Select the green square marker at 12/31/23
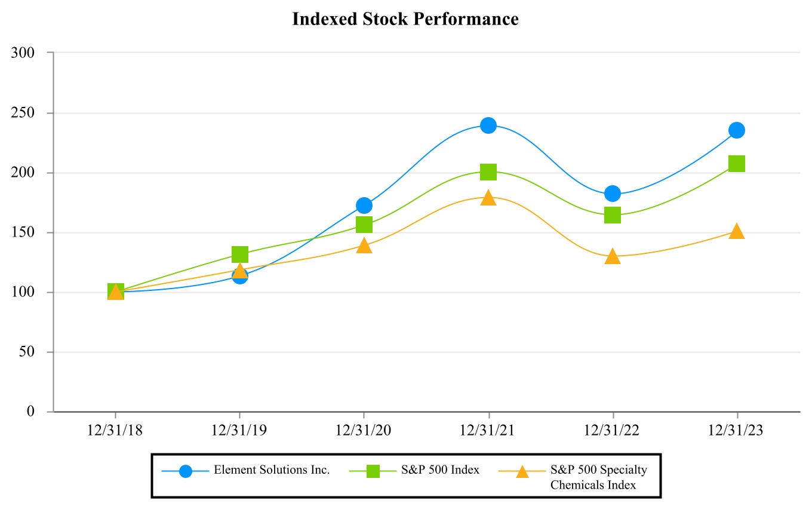 point(737,164)
